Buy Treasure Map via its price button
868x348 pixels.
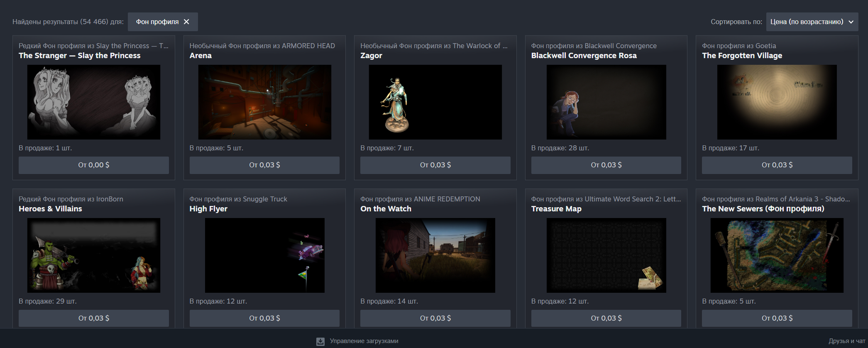(606, 318)
